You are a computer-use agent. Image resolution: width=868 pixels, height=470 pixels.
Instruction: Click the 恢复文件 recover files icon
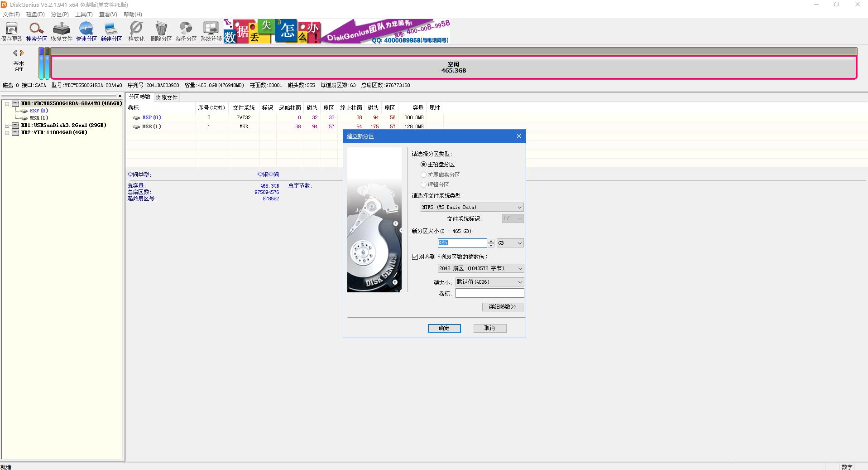click(62, 32)
